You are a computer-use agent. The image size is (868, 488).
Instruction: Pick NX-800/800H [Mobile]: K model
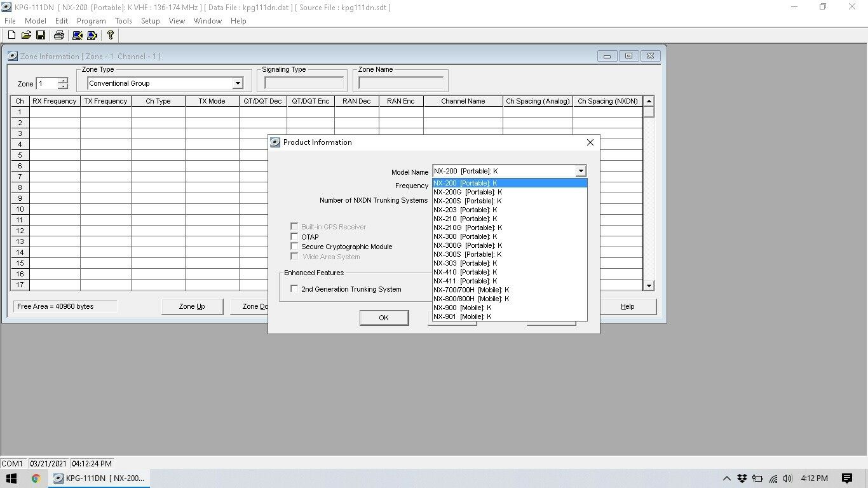[x=510, y=299]
